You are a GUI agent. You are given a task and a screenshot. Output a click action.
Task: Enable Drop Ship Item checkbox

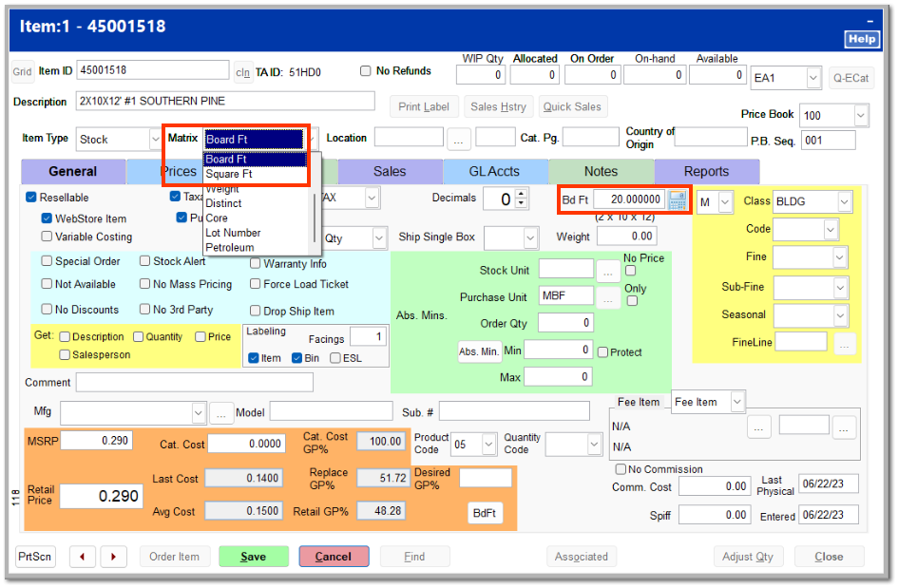[x=256, y=311]
